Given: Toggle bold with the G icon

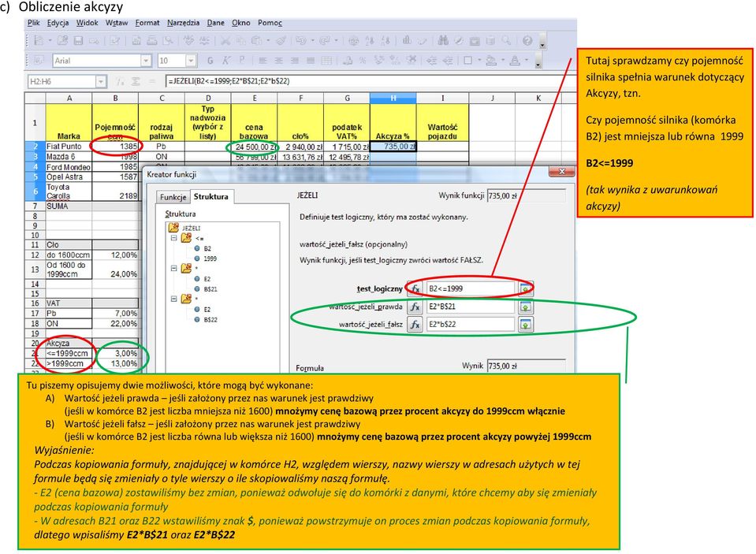Looking at the screenshot, I should pyautogui.click(x=210, y=61).
